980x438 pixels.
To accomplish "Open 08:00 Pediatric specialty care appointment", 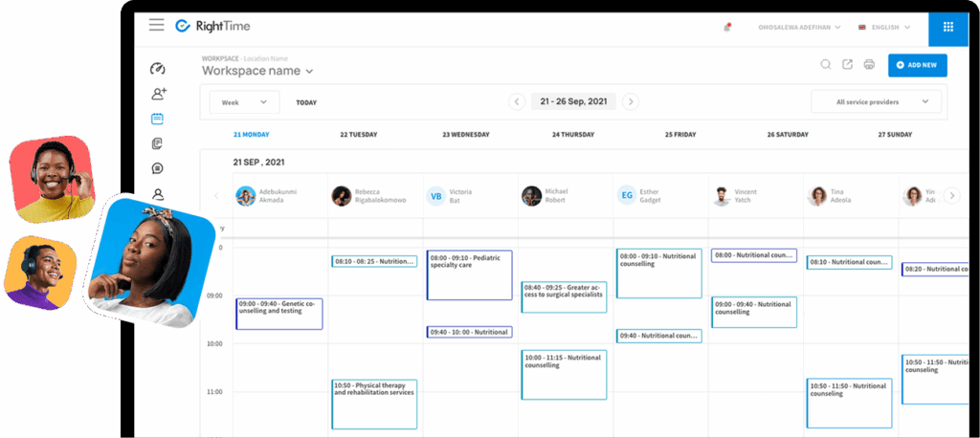I will tap(469, 274).
